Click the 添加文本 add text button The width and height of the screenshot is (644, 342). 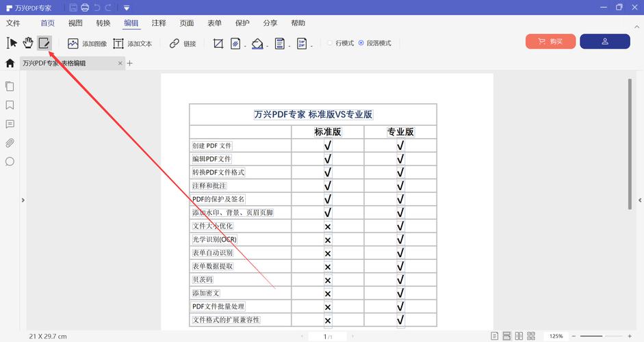pyautogui.click(x=132, y=43)
